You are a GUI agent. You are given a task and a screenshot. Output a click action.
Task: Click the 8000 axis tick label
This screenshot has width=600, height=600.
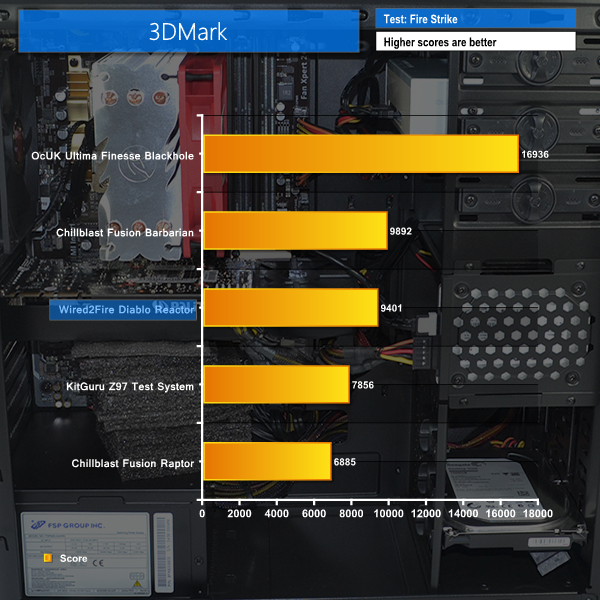351,514
